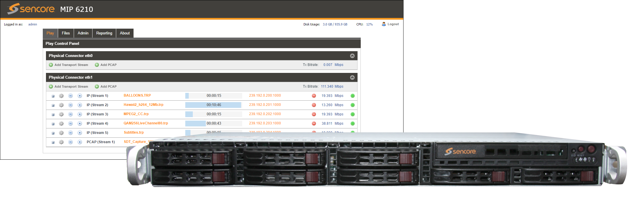Stop PCAP (Stream 1) playback
Screen dimensions: 644x199
[80, 142]
